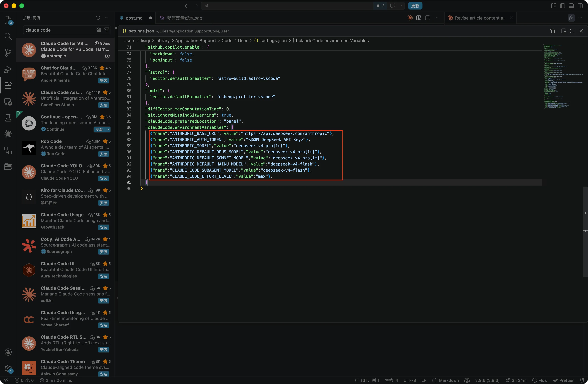The image size is (588, 384).
Task: Change the UTF-8 encoding in status bar
Action: (x=410, y=380)
